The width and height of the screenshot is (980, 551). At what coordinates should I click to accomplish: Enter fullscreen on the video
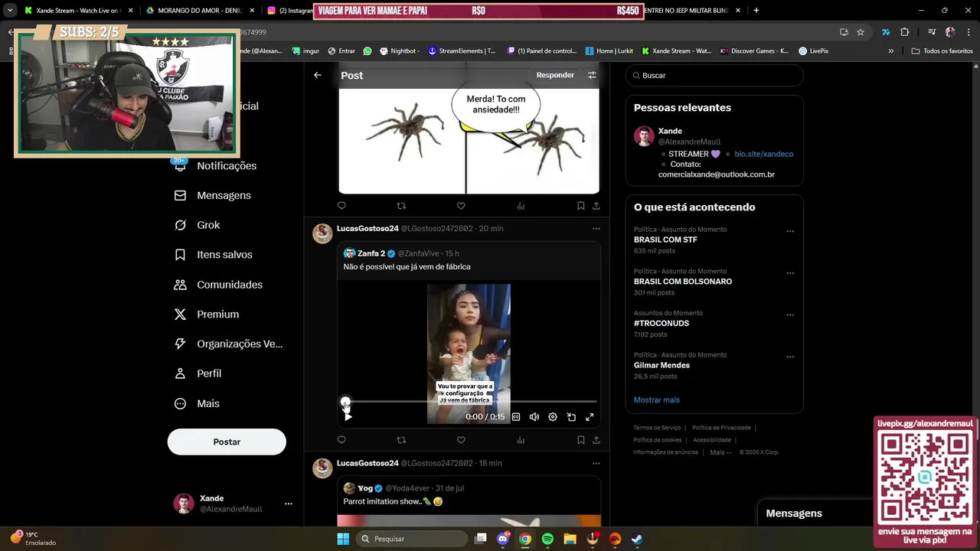click(x=590, y=417)
